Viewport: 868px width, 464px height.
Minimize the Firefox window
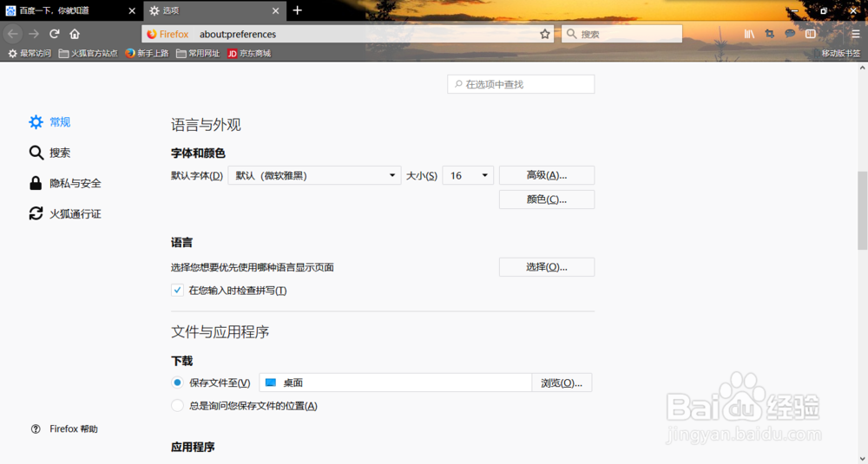795,10
